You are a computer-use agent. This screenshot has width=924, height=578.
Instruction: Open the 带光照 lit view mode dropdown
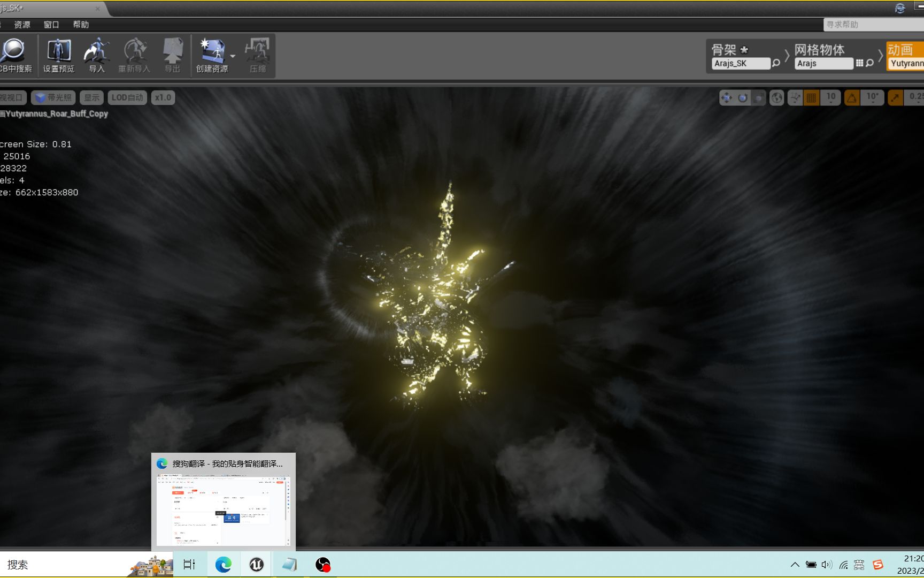click(53, 97)
